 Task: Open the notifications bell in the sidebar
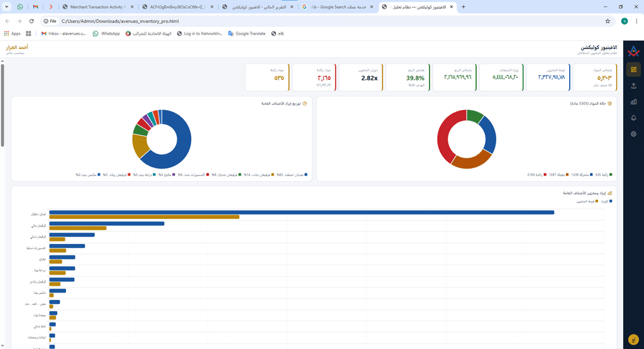click(x=633, y=118)
